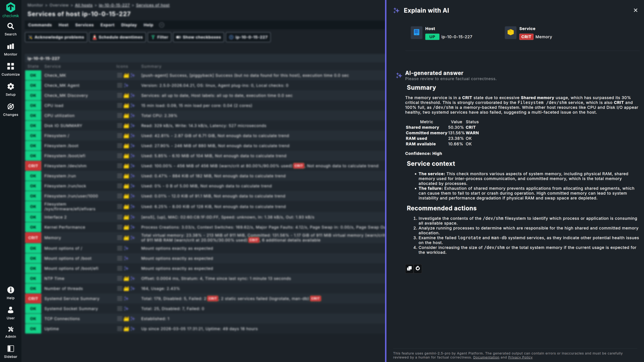This screenshot has height=362, width=644.
Task: Open the Export menu
Action: (x=107, y=25)
